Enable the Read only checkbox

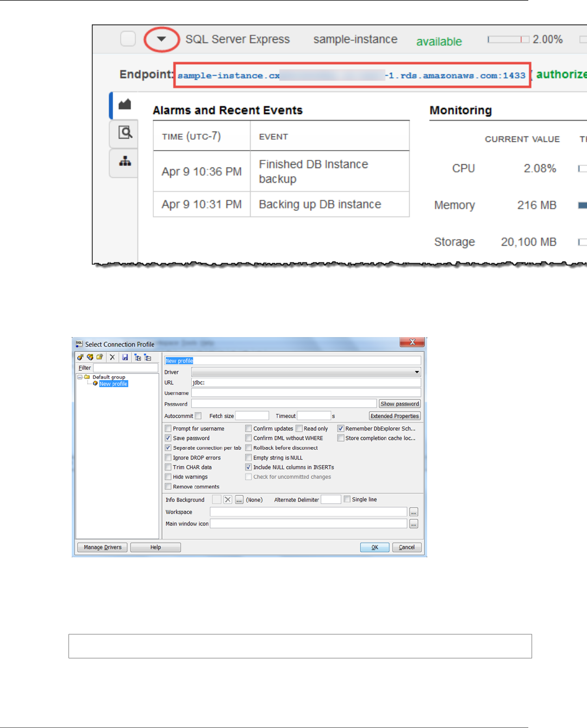click(x=299, y=428)
